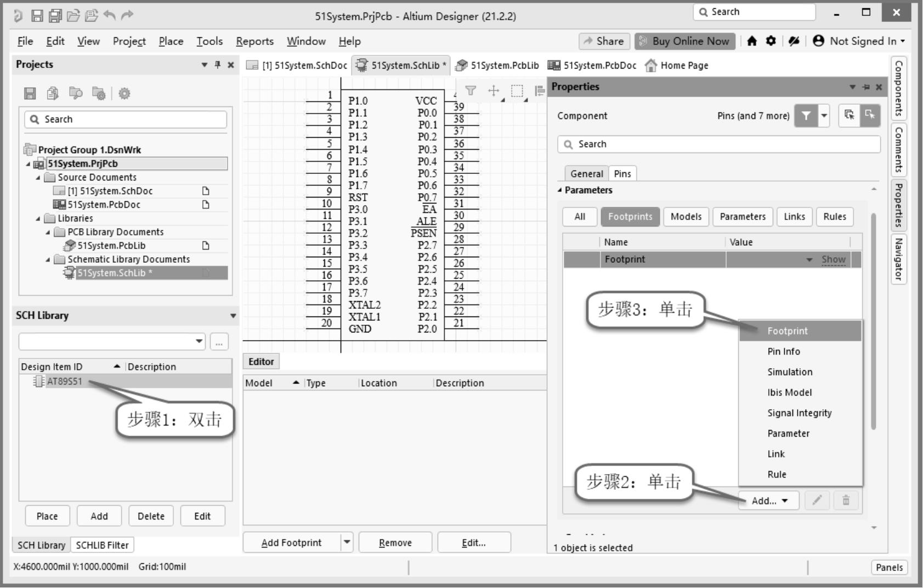This screenshot has width=923, height=588.
Task: Click the filter funnel icon in Properties
Action: [x=806, y=116]
